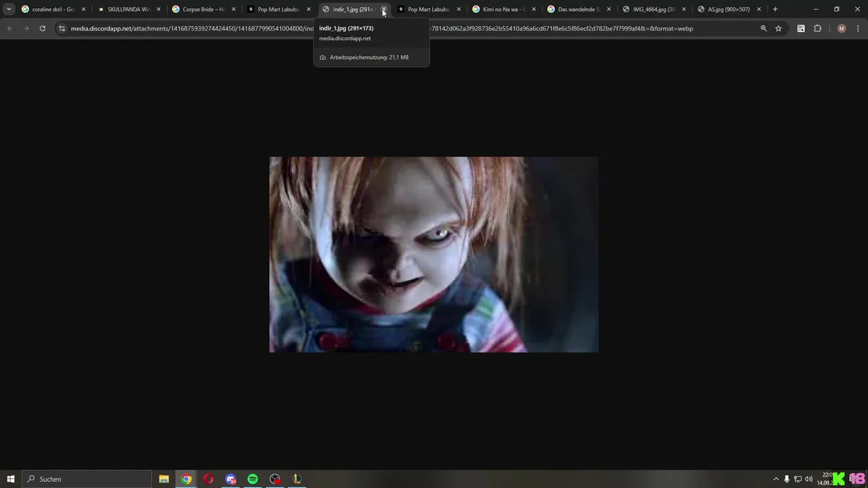The height and width of the screenshot is (488, 868).
Task: Open the Chrome three-dot menu
Action: pyautogui.click(x=858, y=28)
